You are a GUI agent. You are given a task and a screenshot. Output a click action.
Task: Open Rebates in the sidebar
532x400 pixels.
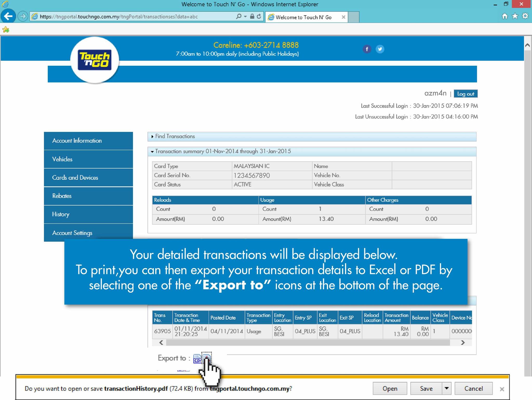click(88, 196)
